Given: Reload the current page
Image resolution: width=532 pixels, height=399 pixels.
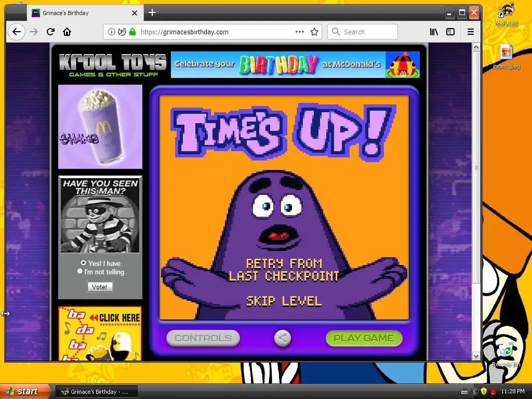Looking at the screenshot, I should pyautogui.click(x=50, y=32).
